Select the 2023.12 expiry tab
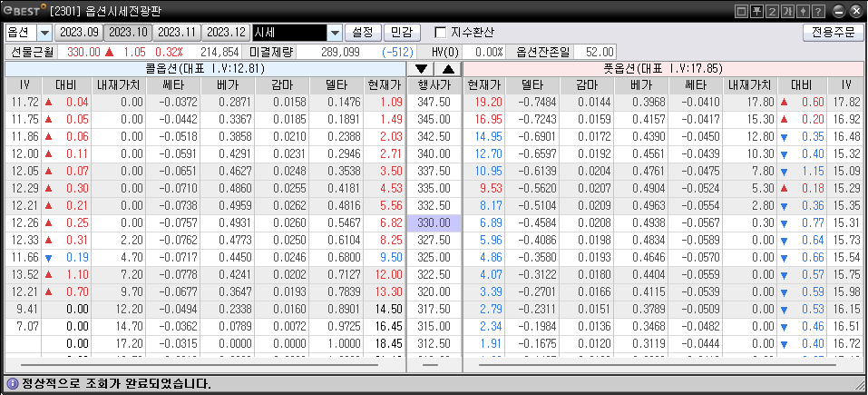The height and width of the screenshot is (395, 868). pyautogui.click(x=225, y=33)
